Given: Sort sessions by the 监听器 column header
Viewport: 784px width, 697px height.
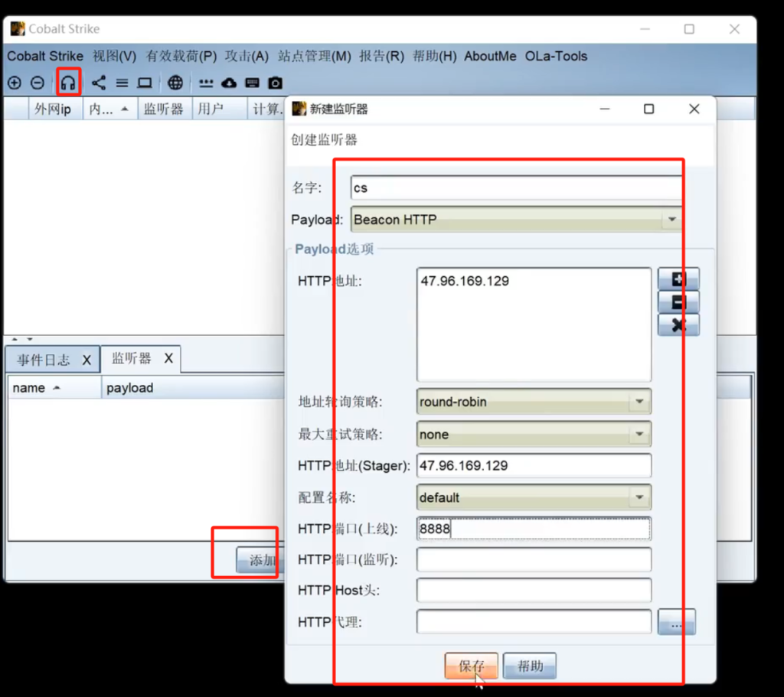Looking at the screenshot, I should coord(165,109).
